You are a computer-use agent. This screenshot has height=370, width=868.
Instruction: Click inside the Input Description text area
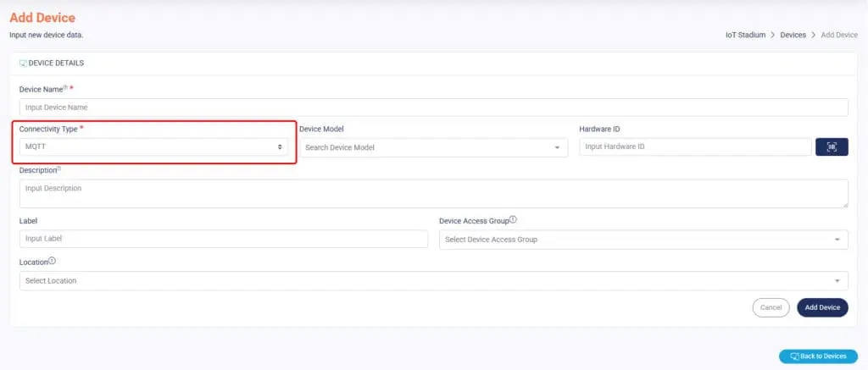tap(433, 193)
